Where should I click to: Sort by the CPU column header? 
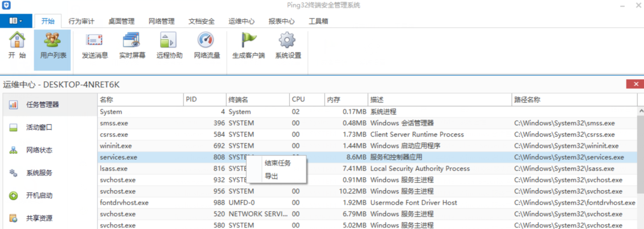[x=307, y=100]
